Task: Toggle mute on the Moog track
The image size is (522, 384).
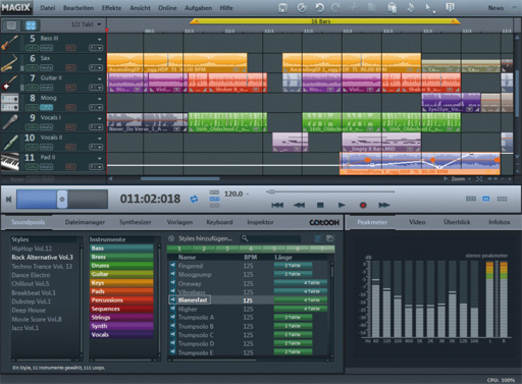Action: click(x=47, y=107)
